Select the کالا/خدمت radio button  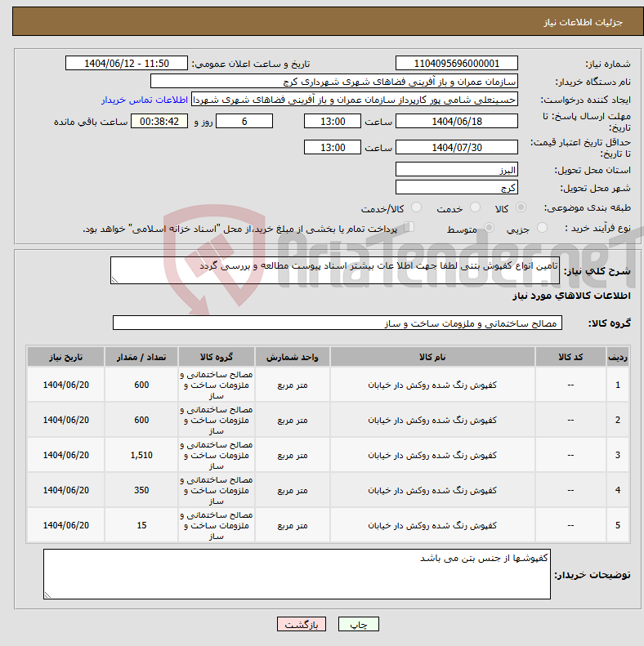(417, 207)
